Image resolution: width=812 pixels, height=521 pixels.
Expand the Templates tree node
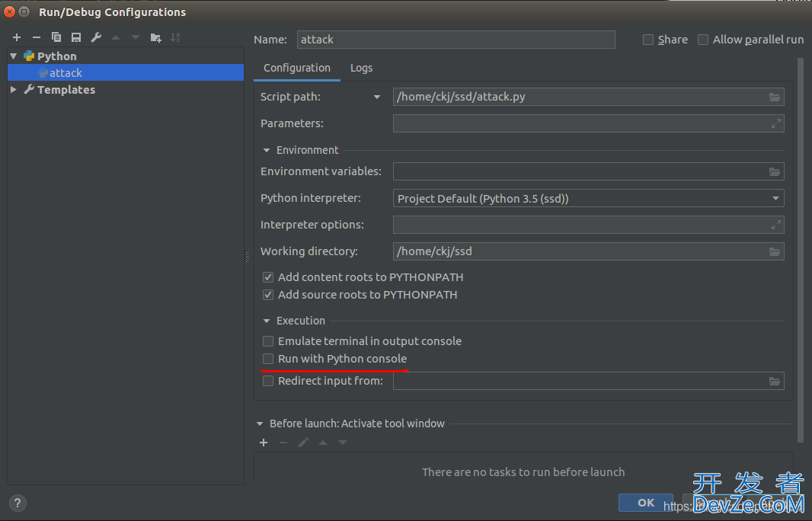click(x=14, y=90)
